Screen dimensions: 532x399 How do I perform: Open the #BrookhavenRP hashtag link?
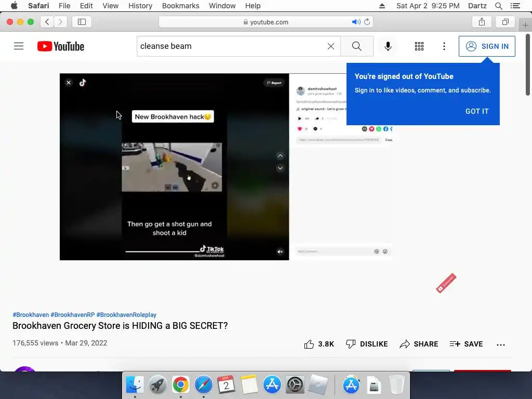pyautogui.click(x=73, y=315)
